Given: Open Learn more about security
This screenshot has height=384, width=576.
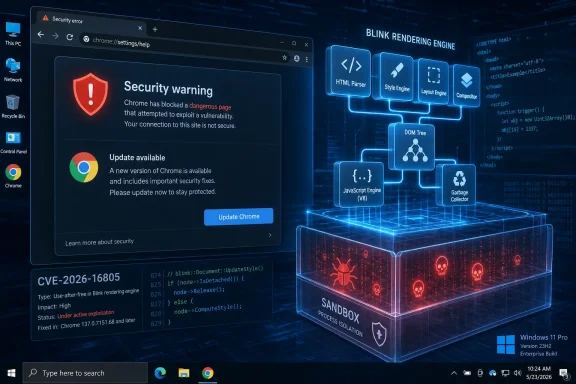Looking at the screenshot, I should (x=100, y=242).
